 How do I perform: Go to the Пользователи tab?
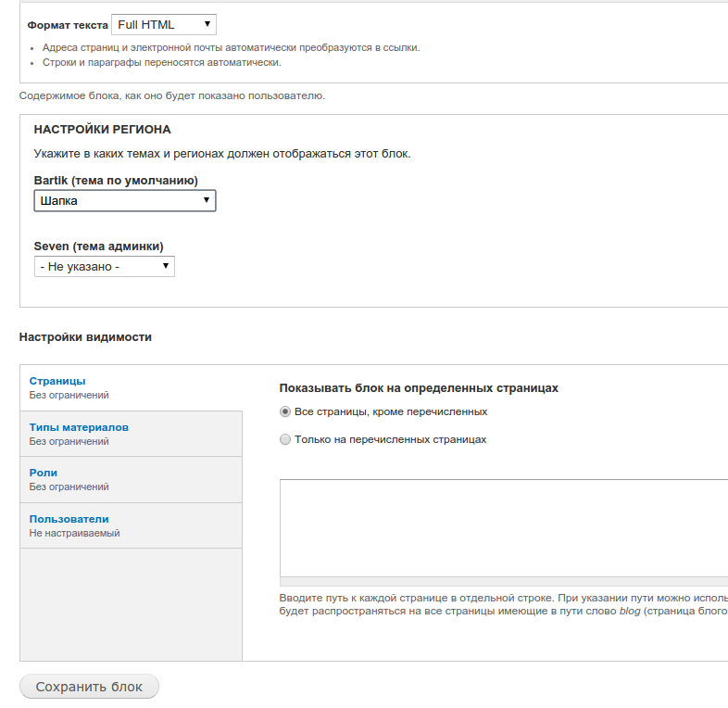click(x=69, y=519)
